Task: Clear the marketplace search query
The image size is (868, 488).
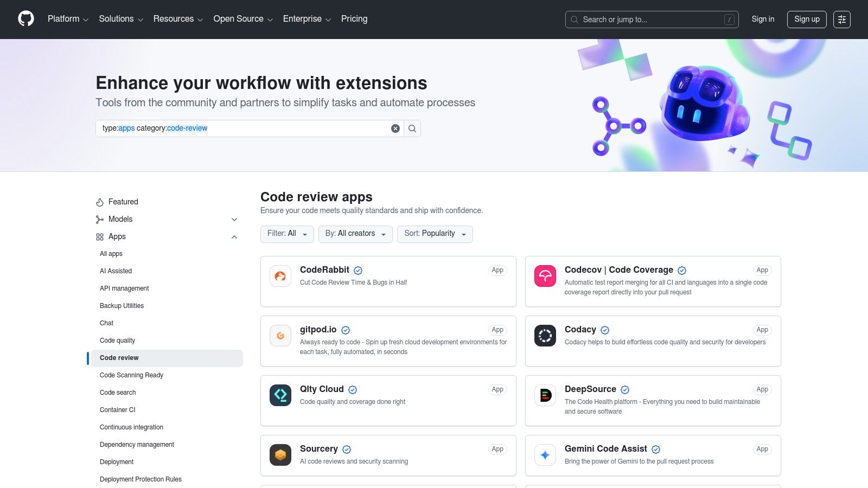Action: 395,129
